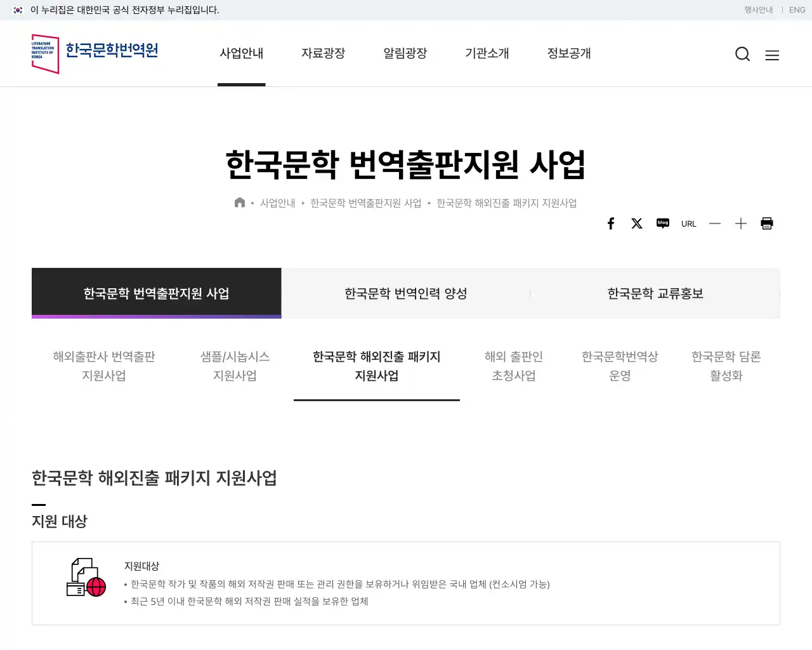Image resolution: width=812 pixels, height=650 pixels.
Task: Open the hamburger full menu icon
Action: (772, 55)
